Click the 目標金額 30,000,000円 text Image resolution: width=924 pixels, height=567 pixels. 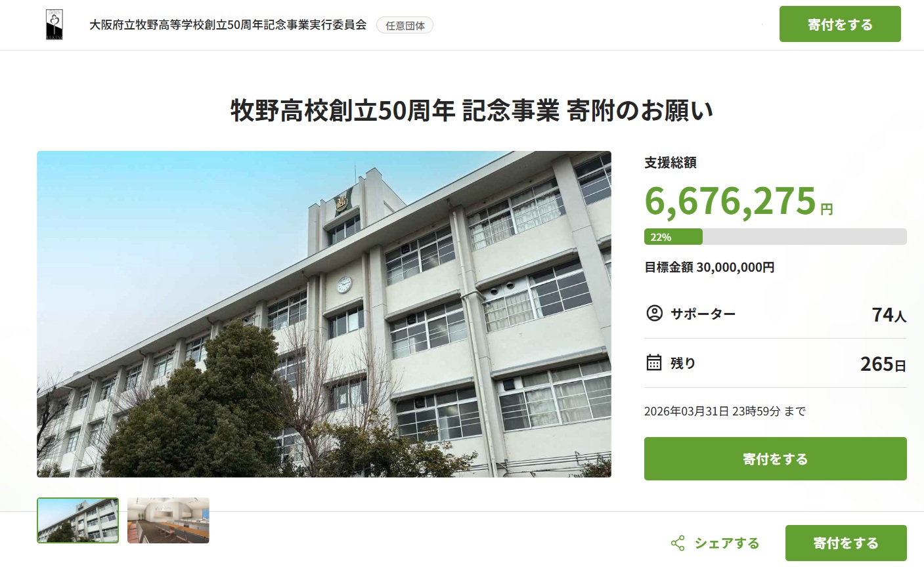pyautogui.click(x=709, y=267)
